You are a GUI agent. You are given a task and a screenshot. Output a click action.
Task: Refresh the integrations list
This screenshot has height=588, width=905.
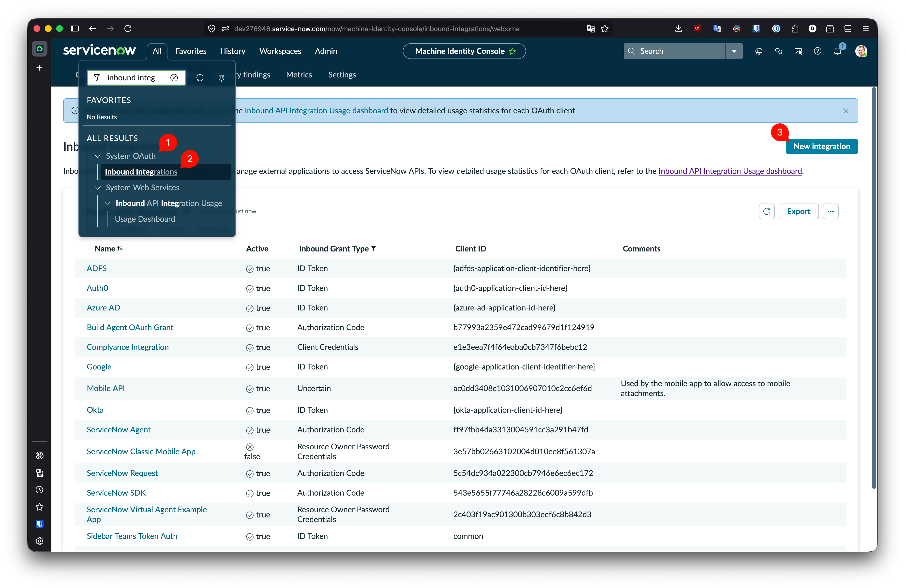tap(767, 211)
